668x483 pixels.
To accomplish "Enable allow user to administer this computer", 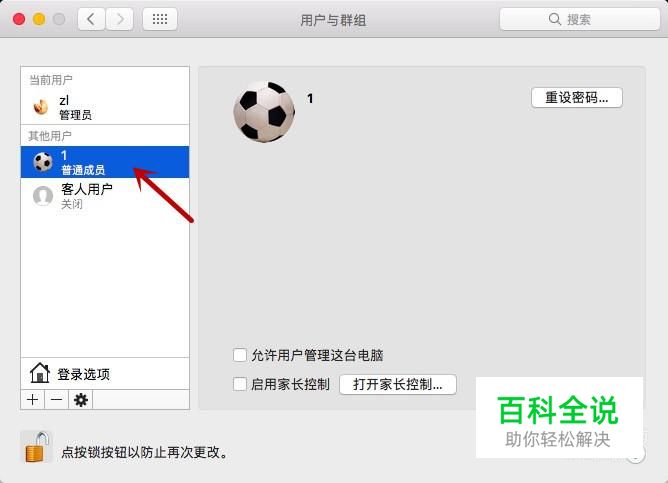I will pos(240,355).
